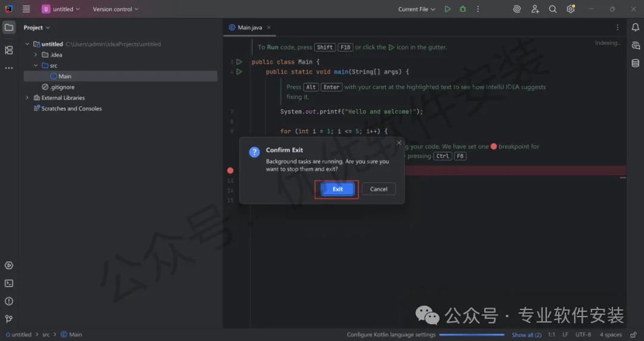Click the for loop code line
644x341 pixels.
pos(334,131)
